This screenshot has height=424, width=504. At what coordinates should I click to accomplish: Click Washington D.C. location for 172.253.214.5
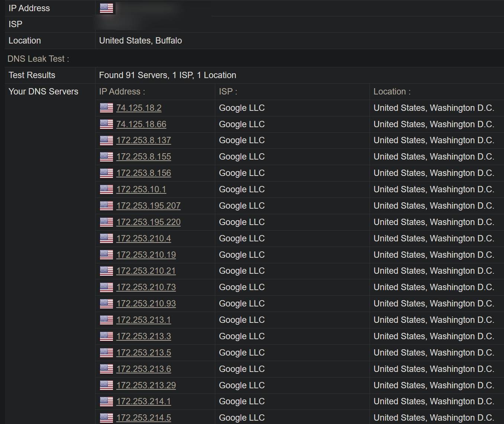[x=434, y=418]
